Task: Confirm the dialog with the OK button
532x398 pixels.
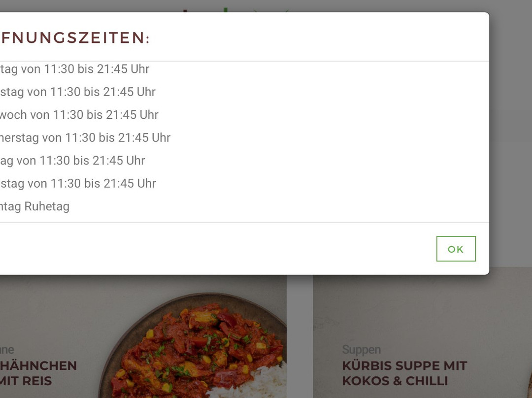Action: pyautogui.click(x=456, y=249)
